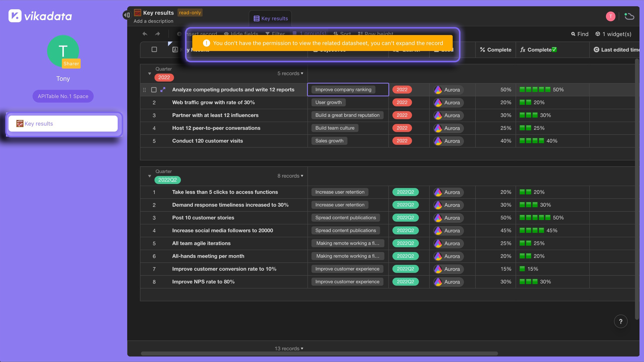The width and height of the screenshot is (644, 362).
Task: Open the help question mark button
Action: coord(620,321)
